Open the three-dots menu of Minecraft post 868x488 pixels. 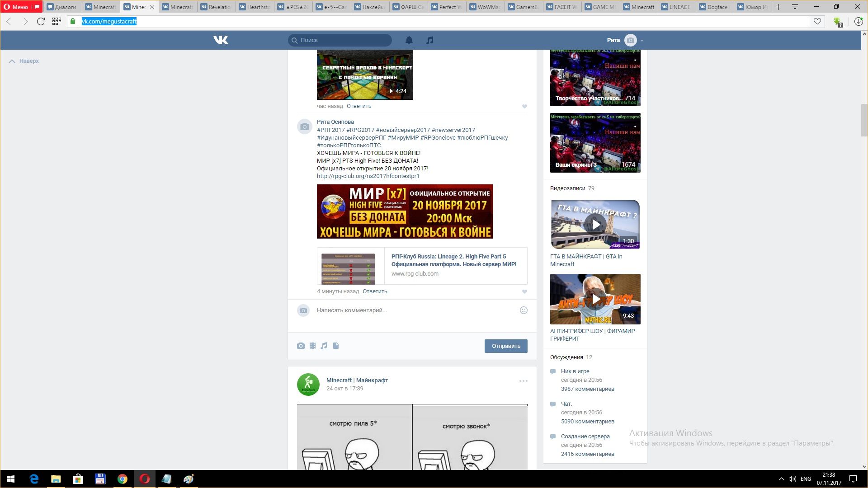(x=523, y=381)
